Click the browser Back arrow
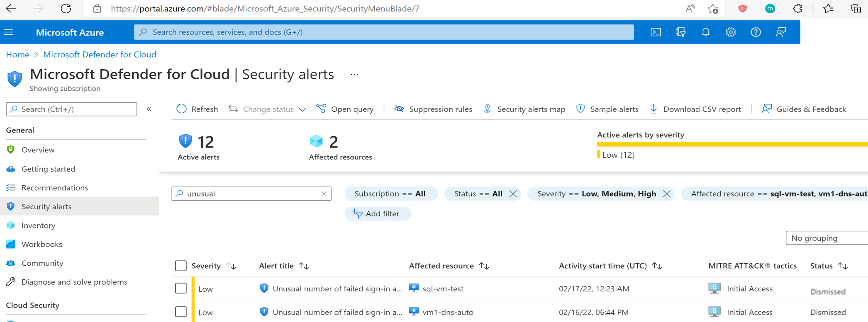Viewport: 868px width, 322px height. (11, 9)
